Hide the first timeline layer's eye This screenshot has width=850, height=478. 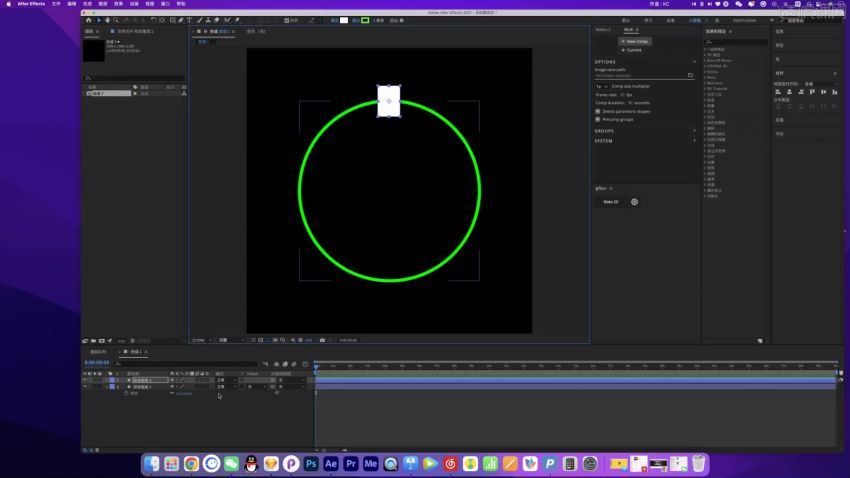(x=85, y=380)
